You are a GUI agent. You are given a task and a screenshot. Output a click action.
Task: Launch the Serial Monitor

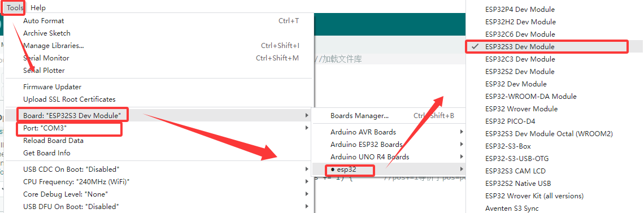coord(159,58)
